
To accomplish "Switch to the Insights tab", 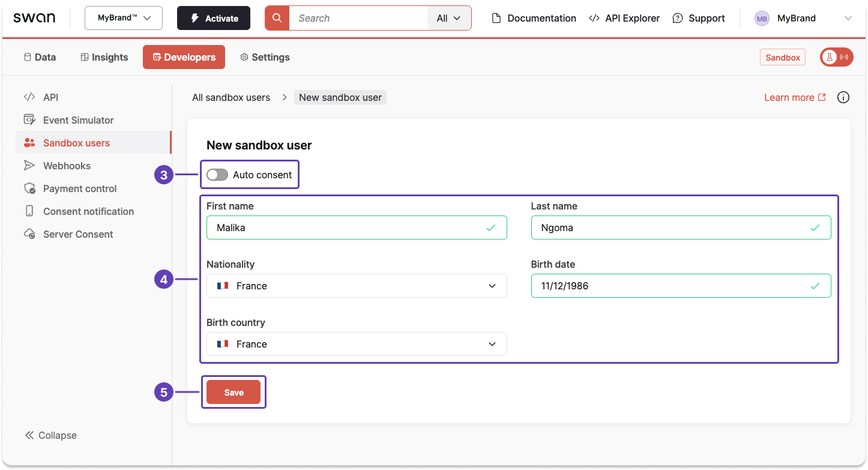I will click(104, 56).
